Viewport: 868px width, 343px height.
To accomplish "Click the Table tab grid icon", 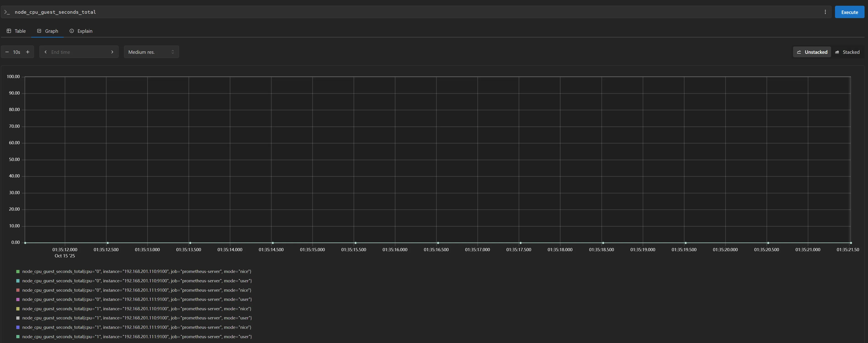I will (x=9, y=31).
